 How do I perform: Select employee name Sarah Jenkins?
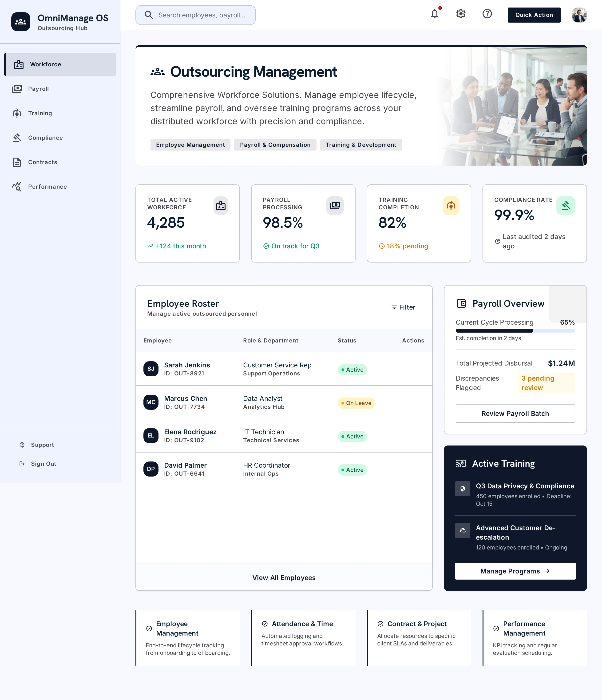tap(187, 365)
